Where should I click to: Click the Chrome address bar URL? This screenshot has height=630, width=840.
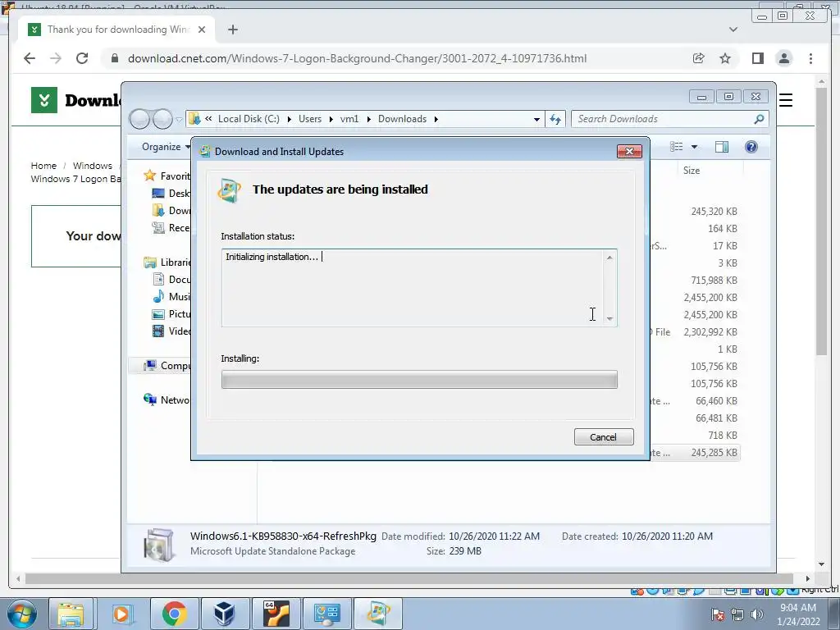tap(357, 58)
